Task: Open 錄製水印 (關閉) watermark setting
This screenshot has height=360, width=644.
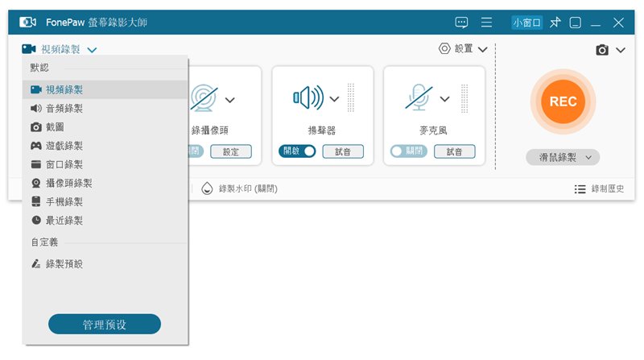Action: 248,188
